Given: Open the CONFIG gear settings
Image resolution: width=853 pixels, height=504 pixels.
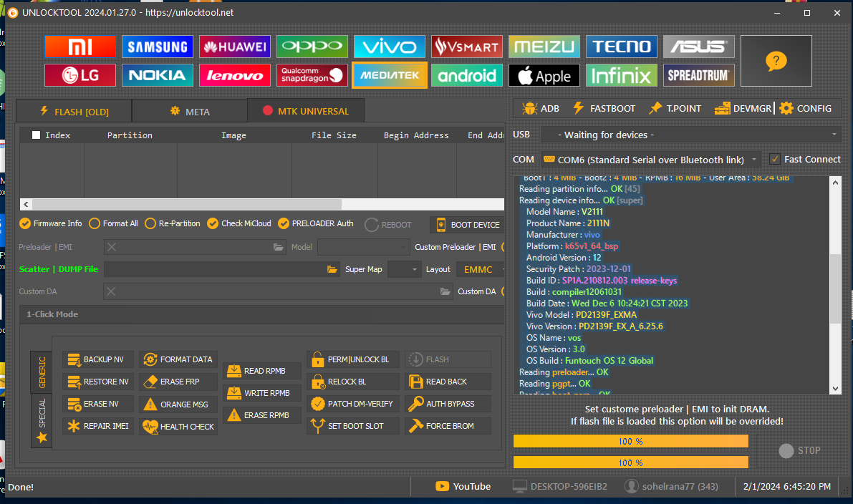Looking at the screenshot, I should coord(806,109).
